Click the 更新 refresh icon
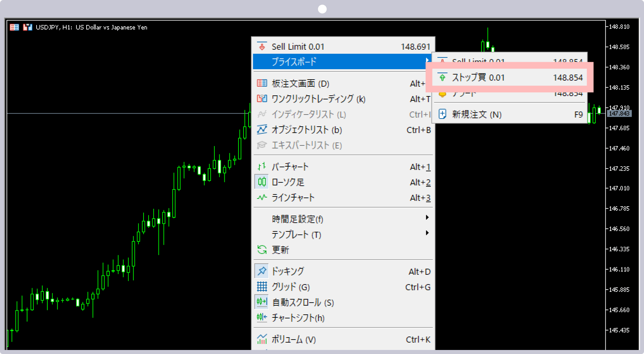 pos(262,250)
